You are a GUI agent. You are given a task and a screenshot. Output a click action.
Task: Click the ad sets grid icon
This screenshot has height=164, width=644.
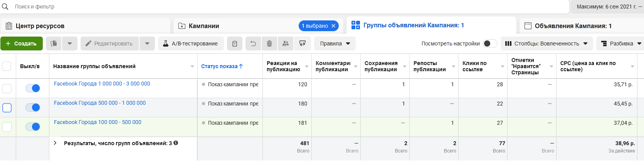pyautogui.click(x=356, y=25)
